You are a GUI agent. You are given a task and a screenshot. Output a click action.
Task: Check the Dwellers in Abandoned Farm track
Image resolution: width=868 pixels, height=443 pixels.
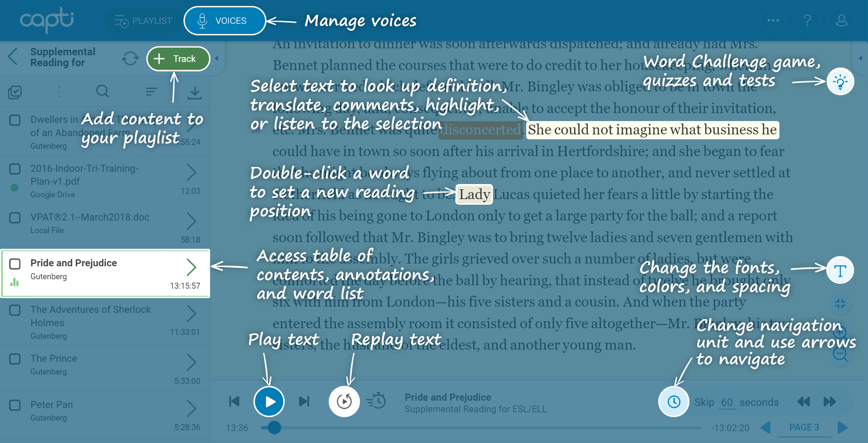click(x=15, y=120)
